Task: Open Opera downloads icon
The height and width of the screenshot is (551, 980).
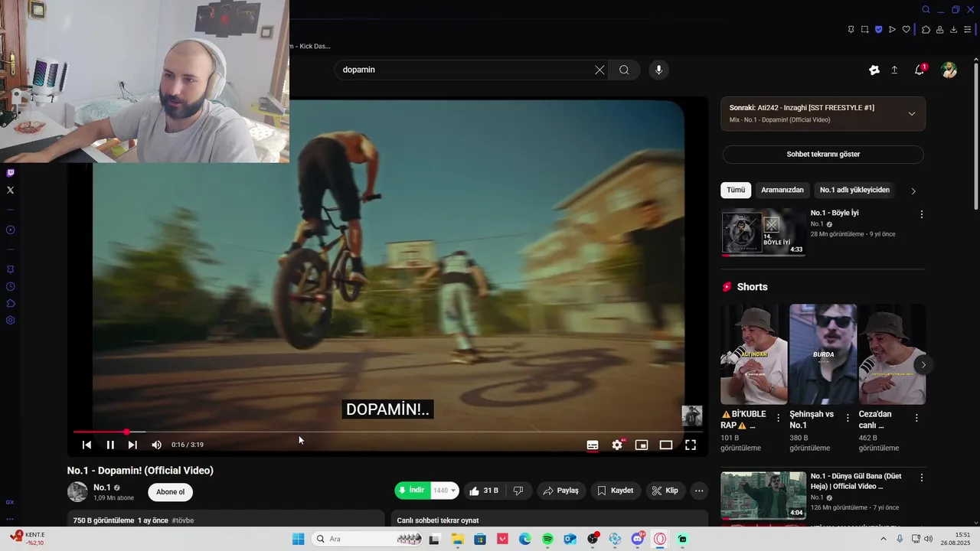Action: click(953, 30)
